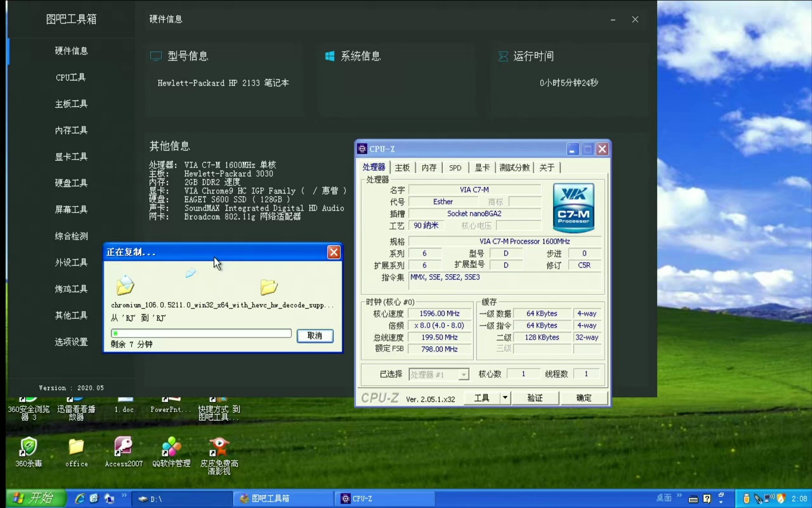Viewport: 812px width, 508px height.
Task: Switch to CPU-Z 关于 tab
Action: pos(547,167)
